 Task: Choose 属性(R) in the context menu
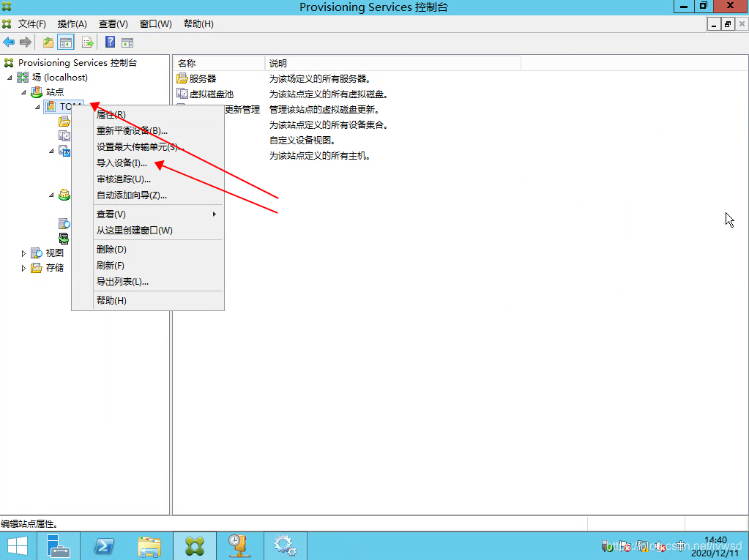[x=111, y=115]
